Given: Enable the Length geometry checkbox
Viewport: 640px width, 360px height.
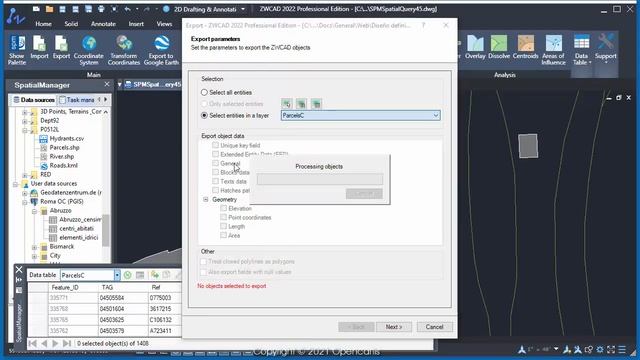Looking at the screenshot, I should click(x=223, y=226).
